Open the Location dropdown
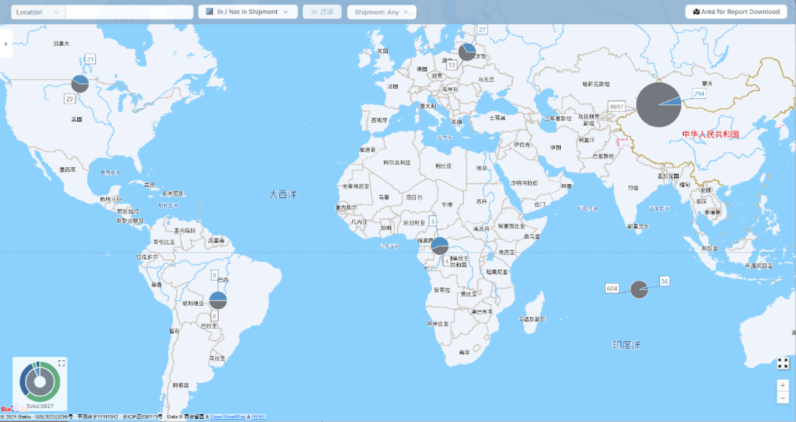Screen dimensions: 796x422 (x=36, y=11)
